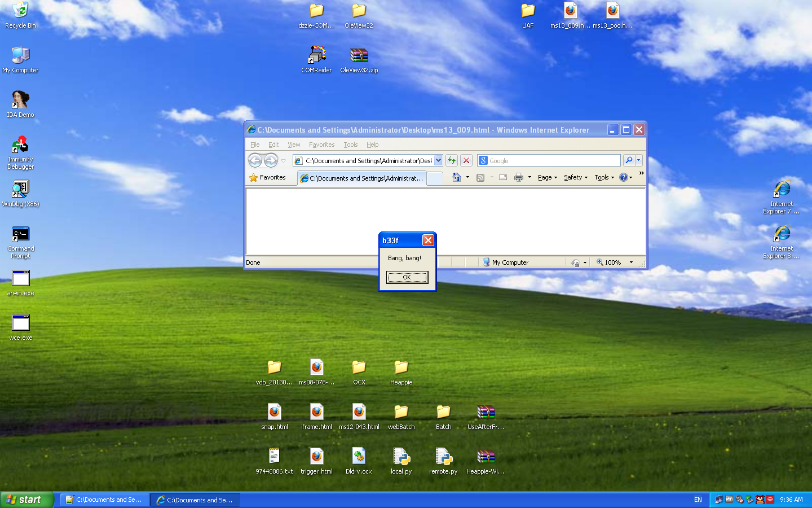Click the Stop loading red X icon
The height and width of the screenshot is (508, 812).
pos(466,160)
